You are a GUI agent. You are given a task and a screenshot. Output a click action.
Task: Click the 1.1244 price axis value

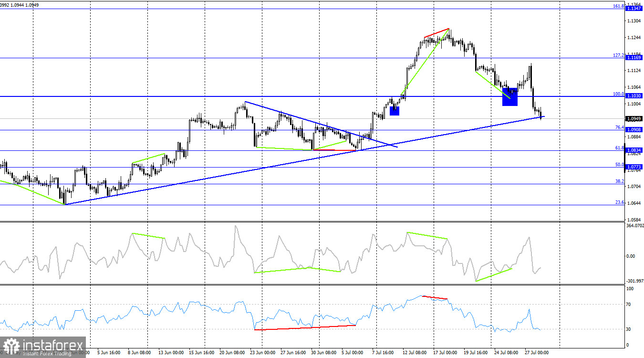(634, 38)
